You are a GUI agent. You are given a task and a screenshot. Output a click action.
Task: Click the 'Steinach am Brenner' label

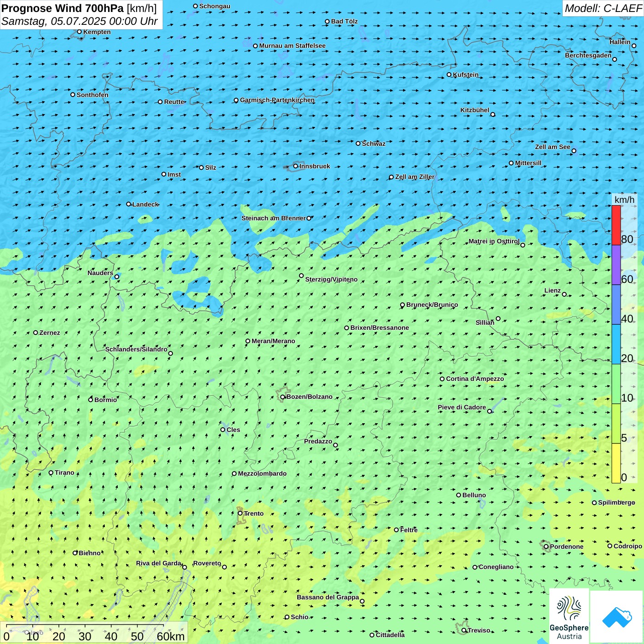pos(274,218)
